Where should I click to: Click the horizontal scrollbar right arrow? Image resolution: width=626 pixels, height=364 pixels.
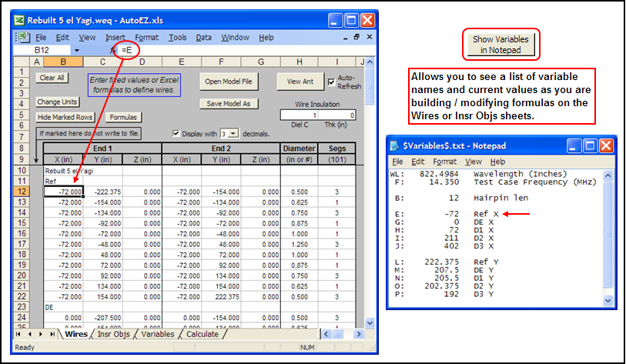click(x=359, y=335)
